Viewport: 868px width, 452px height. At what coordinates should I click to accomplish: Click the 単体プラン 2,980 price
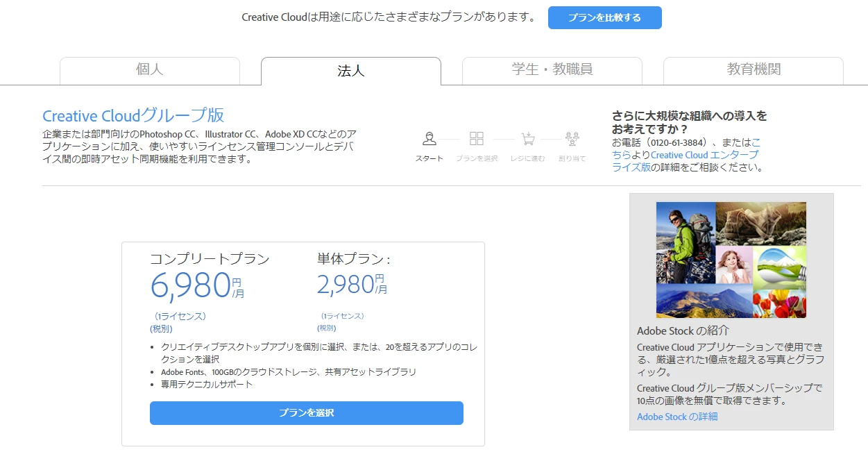(x=352, y=284)
